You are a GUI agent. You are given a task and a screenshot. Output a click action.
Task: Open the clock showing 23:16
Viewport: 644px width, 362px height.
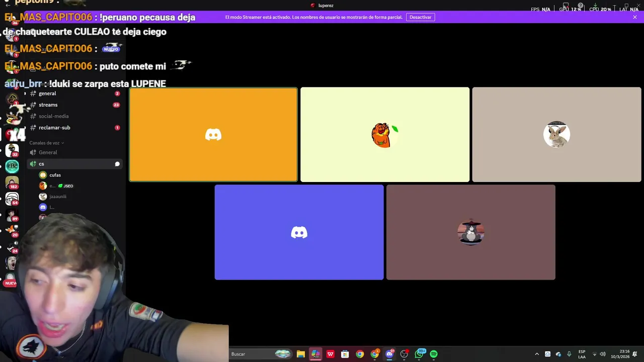coord(620,354)
